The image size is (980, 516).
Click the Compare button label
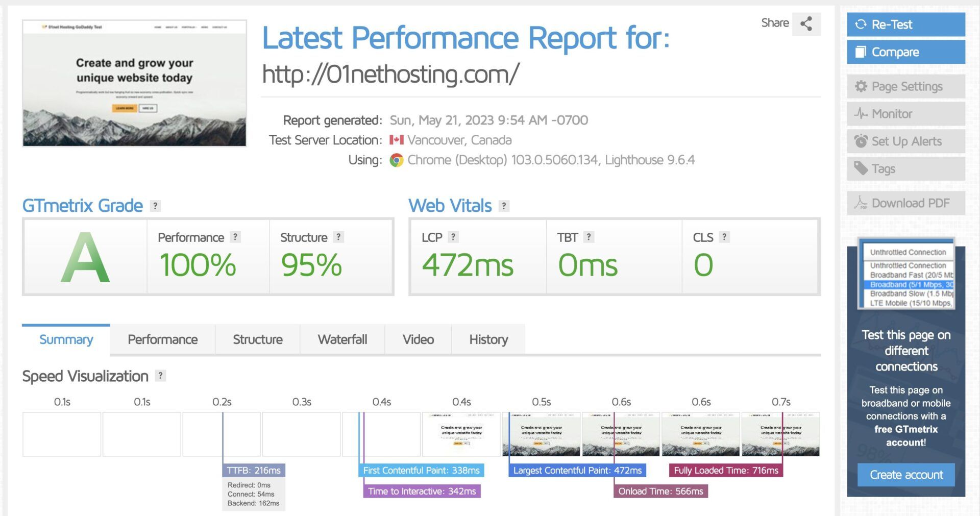pos(895,52)
